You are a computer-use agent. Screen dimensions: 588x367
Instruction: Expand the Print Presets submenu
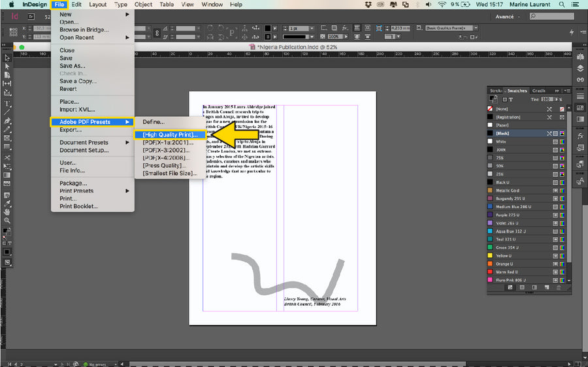point(127,191)
